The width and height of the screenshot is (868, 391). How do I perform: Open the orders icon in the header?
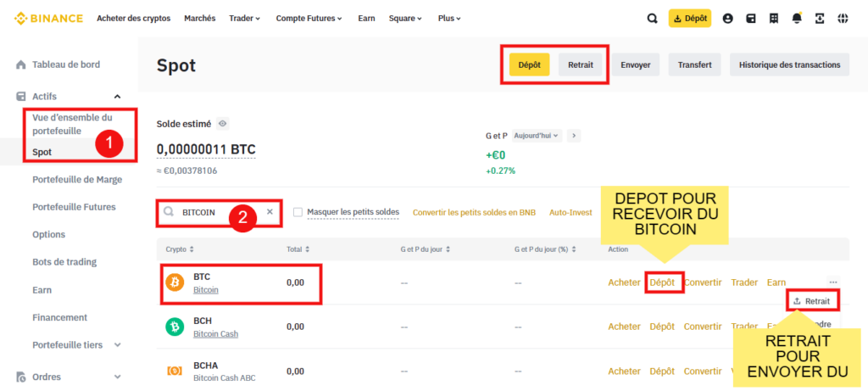[x=774, y=19]
